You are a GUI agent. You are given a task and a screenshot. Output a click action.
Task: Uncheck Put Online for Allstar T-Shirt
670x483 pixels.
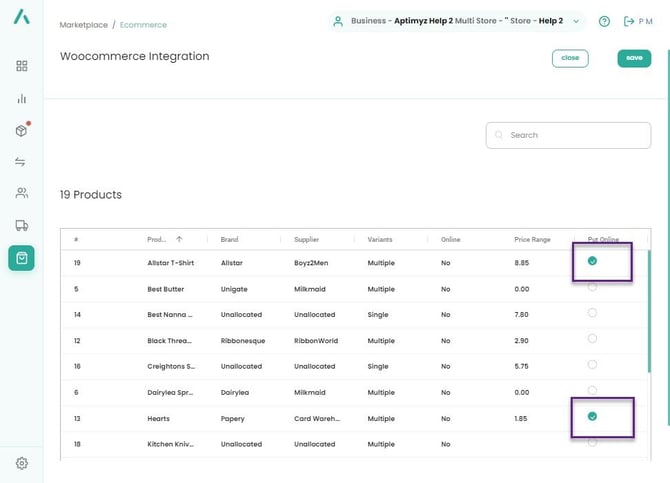pos(592,261)
